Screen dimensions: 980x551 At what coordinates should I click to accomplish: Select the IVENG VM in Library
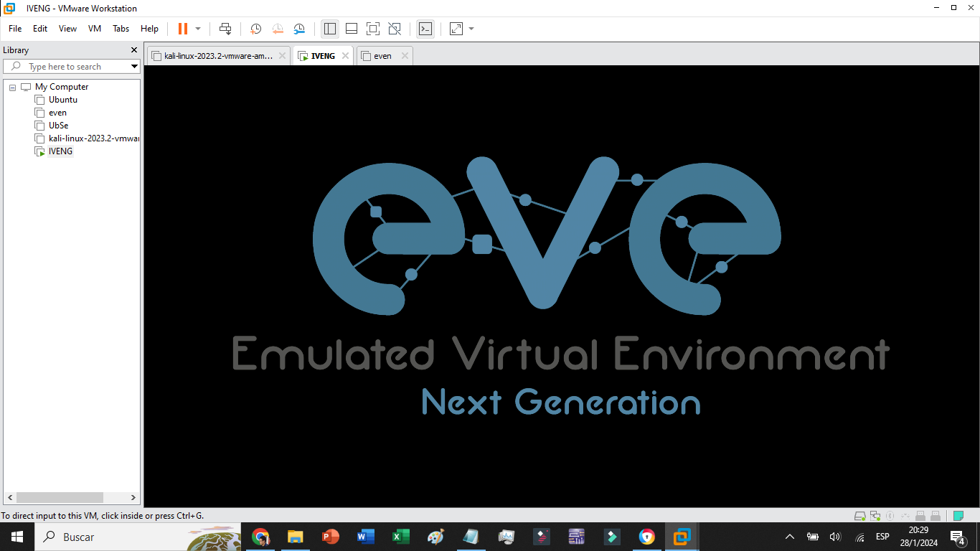tap(60, 151)
